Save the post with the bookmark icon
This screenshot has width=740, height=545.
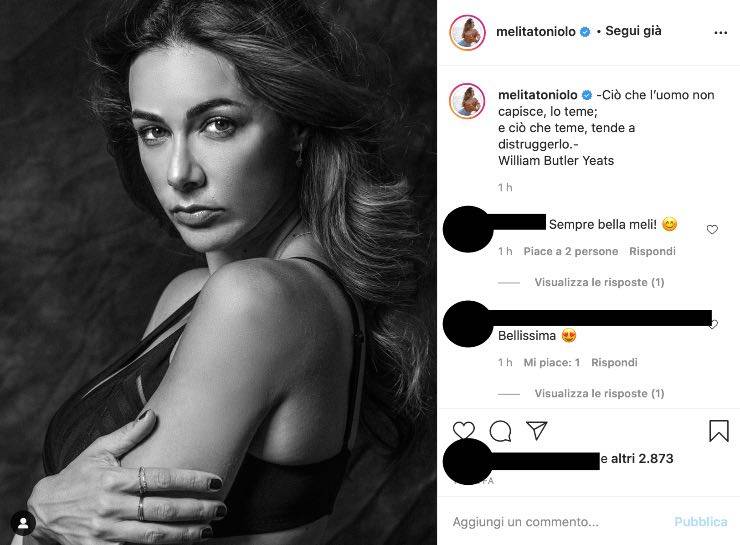pos(718,431)
